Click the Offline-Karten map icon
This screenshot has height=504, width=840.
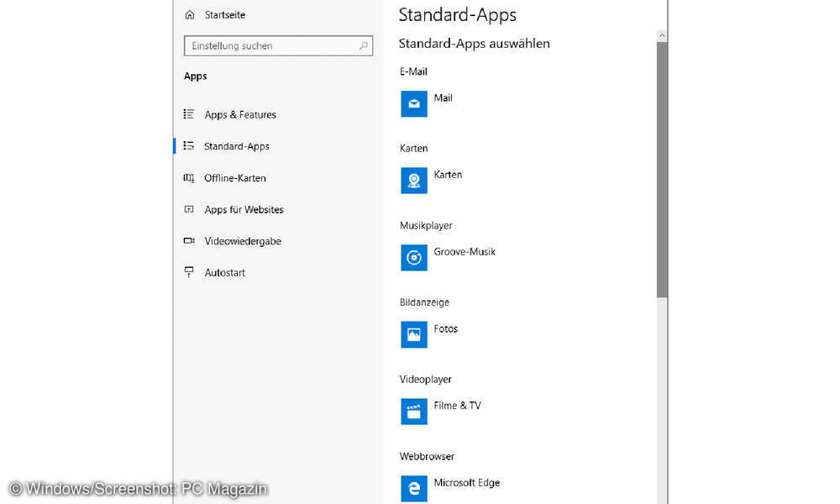point(189,177)
